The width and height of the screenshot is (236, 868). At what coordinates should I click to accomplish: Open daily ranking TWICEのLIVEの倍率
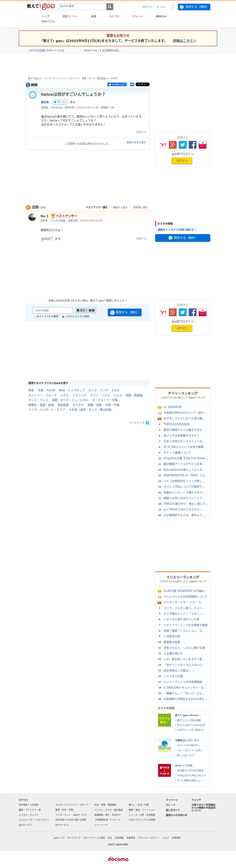click(x=176, y=424)
